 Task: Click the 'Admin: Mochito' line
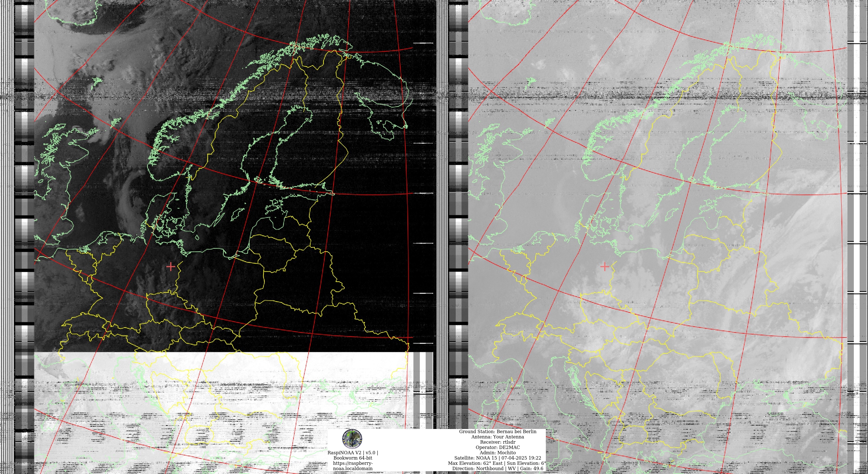[x=498, y=453]
